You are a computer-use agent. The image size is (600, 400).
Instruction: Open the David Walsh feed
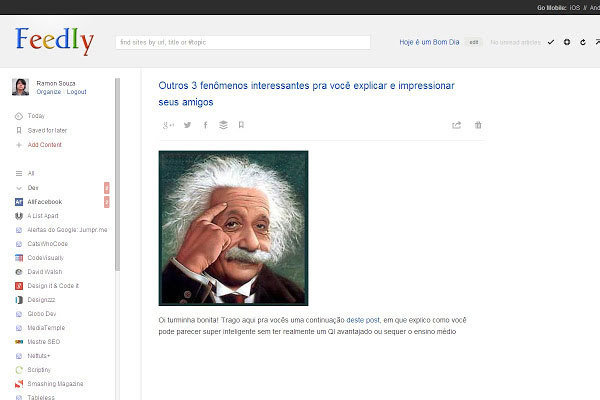tap(44, 272)
